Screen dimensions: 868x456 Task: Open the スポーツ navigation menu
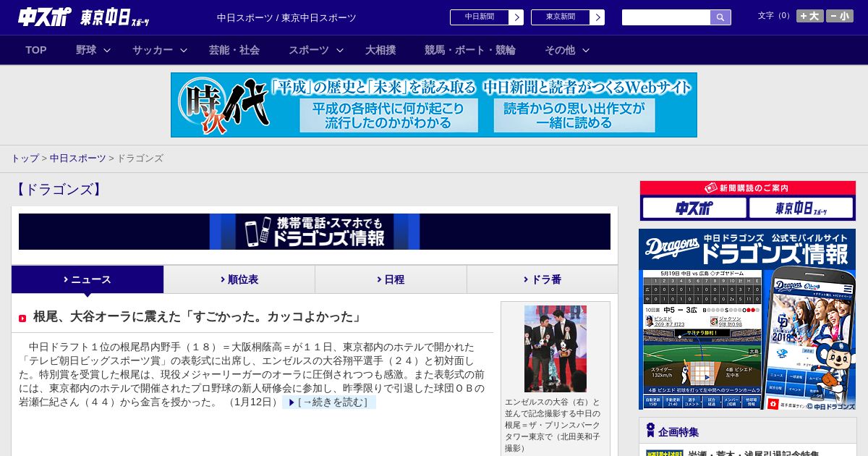(x=309, y=50)
